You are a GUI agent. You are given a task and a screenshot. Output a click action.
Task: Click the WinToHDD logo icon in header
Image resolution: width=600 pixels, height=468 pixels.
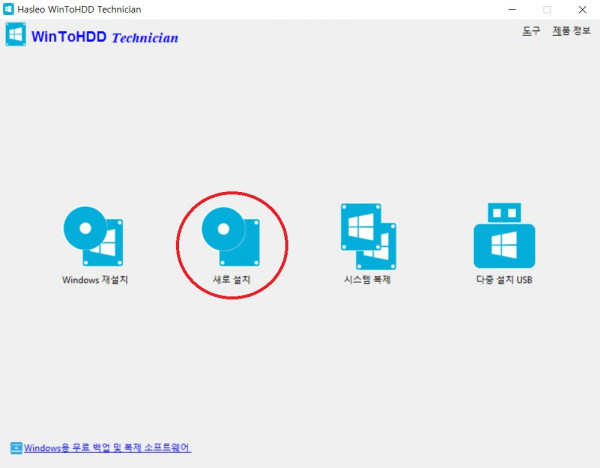[16, 34]
